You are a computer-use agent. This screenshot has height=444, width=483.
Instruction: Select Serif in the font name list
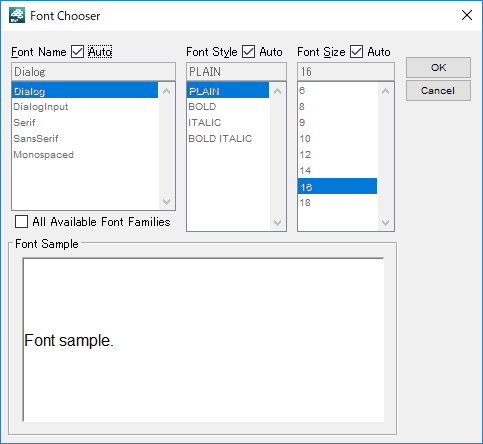tap(85, 123)
